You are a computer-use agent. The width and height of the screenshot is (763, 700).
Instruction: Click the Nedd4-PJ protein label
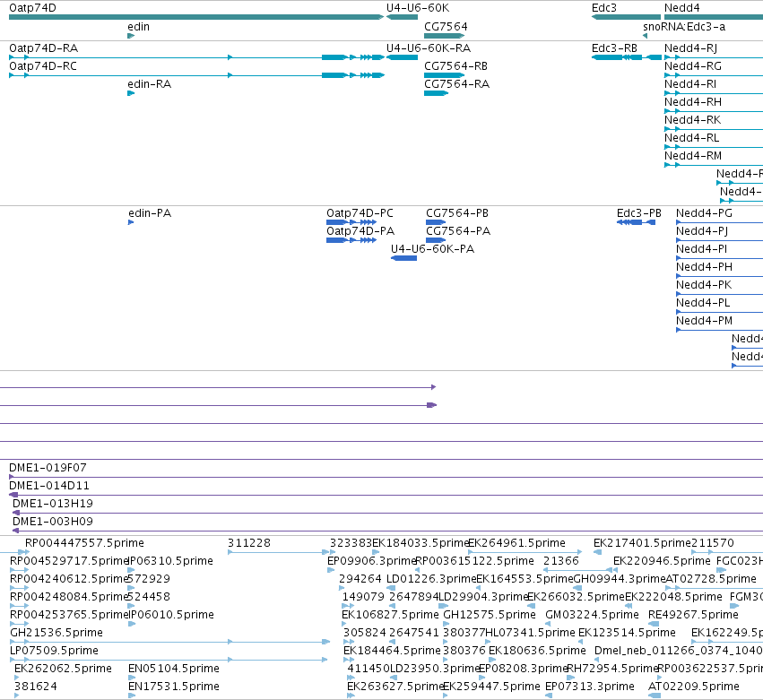click(702, 231)
